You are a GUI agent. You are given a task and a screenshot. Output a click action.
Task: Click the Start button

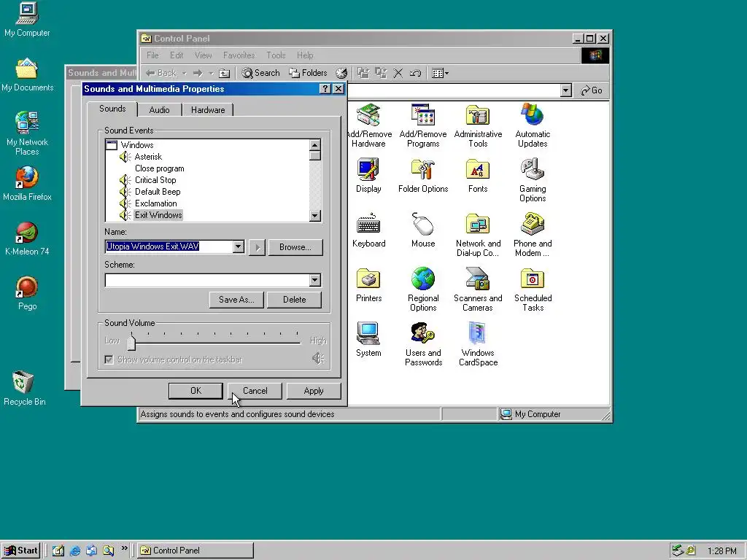point(21,551)
